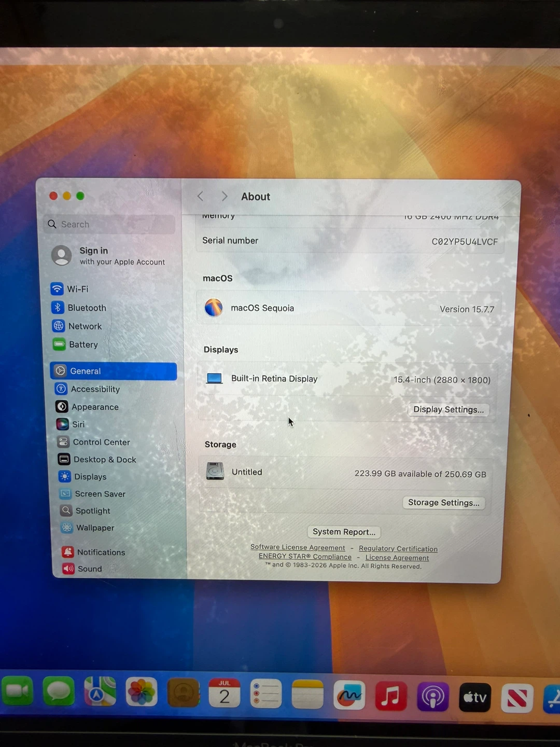Open Maps from the Dock

(x=100, y=691)
